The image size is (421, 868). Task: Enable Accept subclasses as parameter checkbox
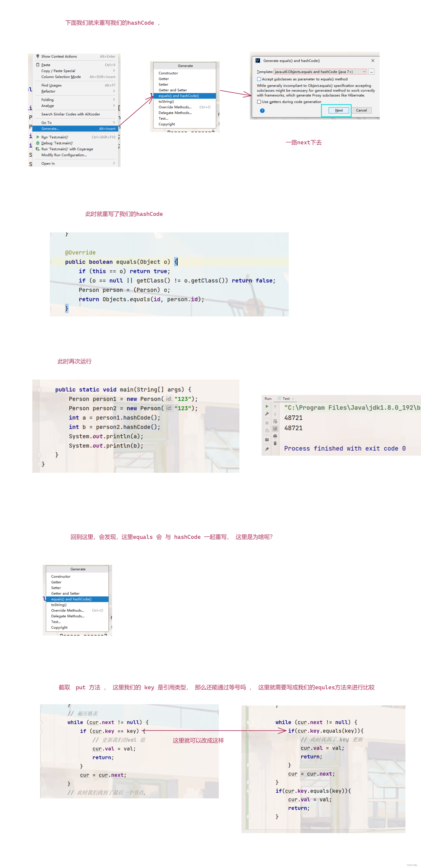tap(259, 79)
